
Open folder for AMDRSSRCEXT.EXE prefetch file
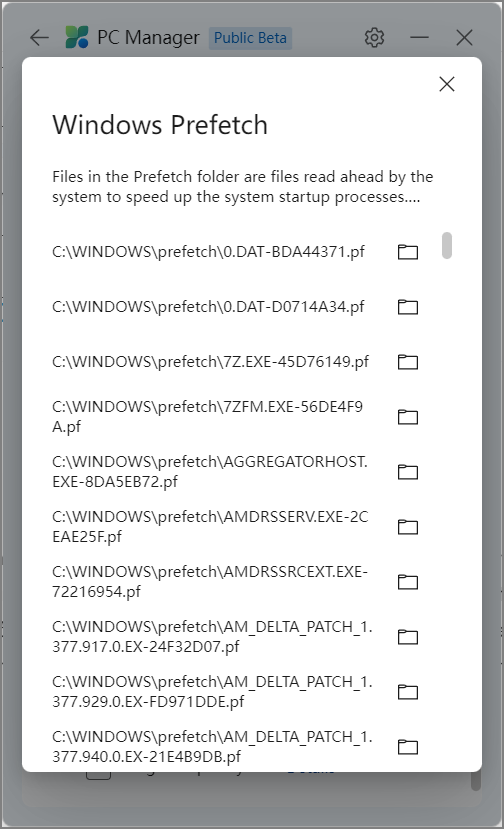408,582
